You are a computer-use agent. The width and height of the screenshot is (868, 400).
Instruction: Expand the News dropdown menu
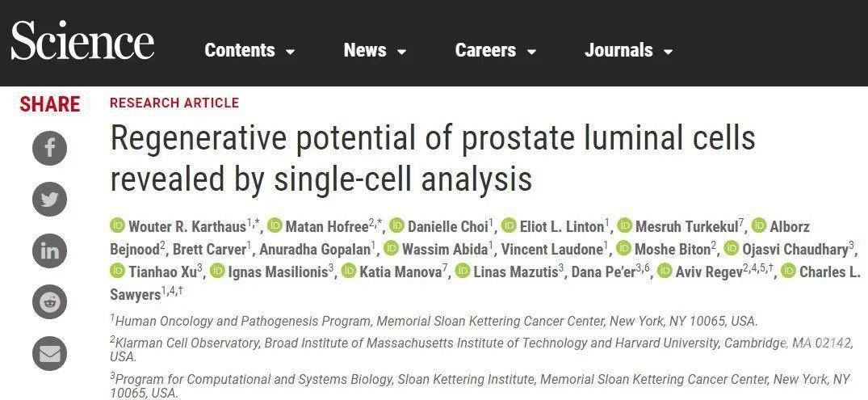pyautogui.click(x=375, y=50)
